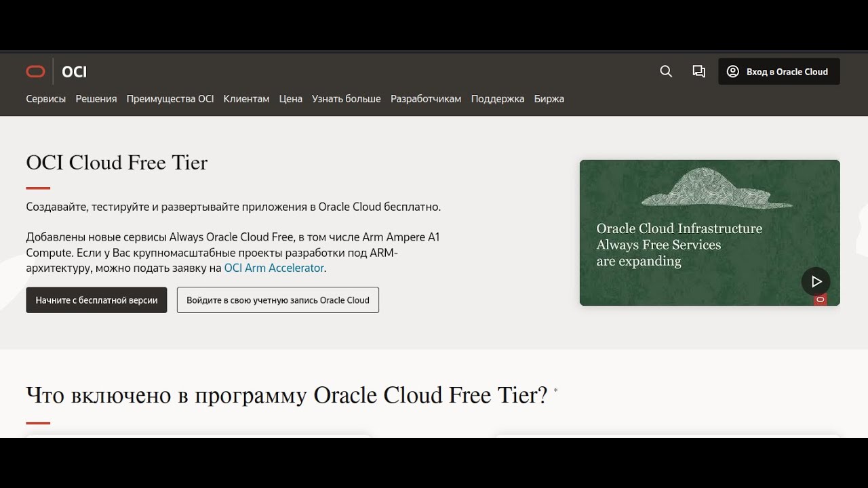Open the Oracle Cloud Infrastructure video thumbnail
This screenshot has height=488, width=868.
[709, 232]
